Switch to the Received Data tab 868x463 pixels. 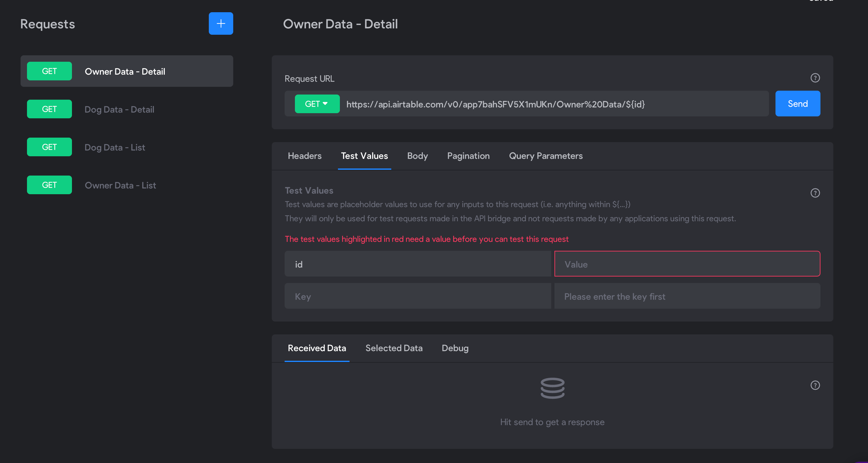coord(317,348)
